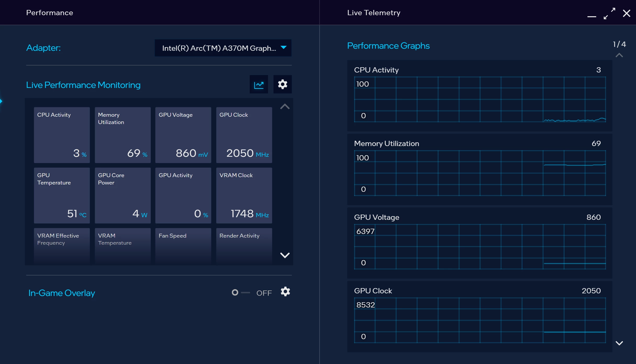The height and width of the screenshot is (364, 636).
Task: Go to next Performance Graphs page
Action: coord(619,343)
